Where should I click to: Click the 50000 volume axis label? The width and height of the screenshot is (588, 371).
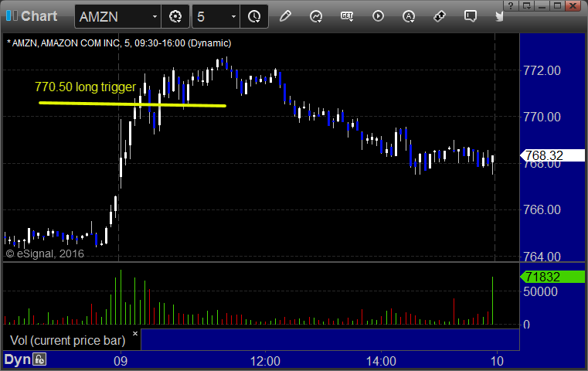point(540,292)
